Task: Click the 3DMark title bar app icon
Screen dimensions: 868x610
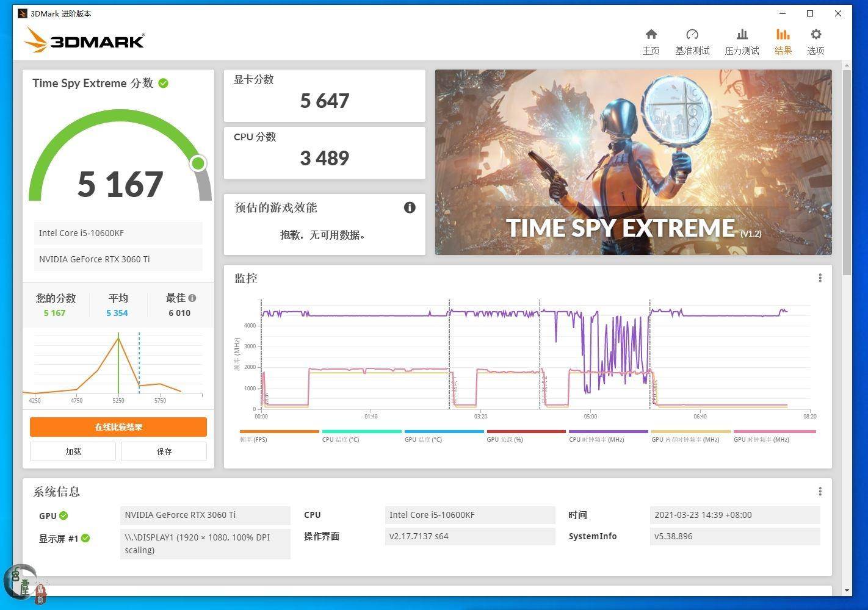Action: 23,13
